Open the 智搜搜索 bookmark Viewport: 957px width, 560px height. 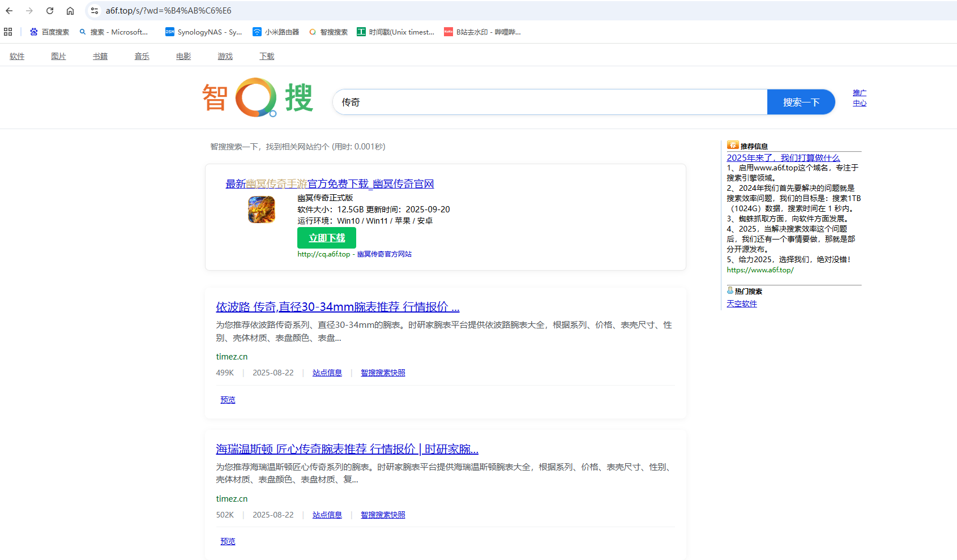point(328,32)
